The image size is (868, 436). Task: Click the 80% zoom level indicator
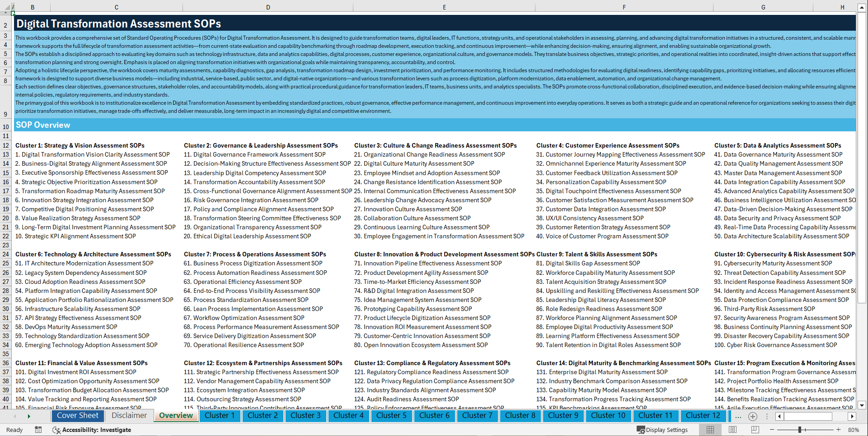854,430
